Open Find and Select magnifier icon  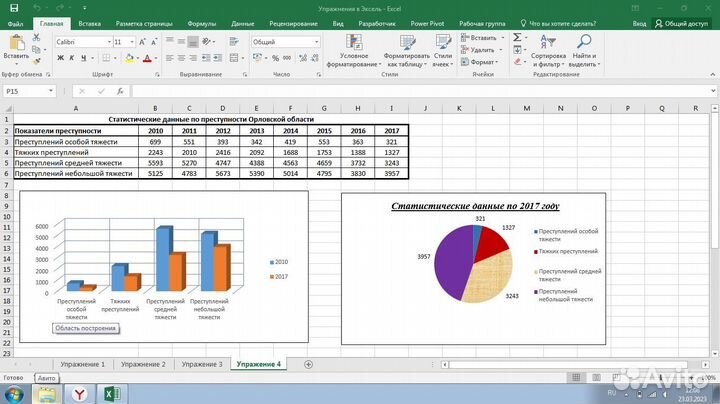[x=582, y=42]
